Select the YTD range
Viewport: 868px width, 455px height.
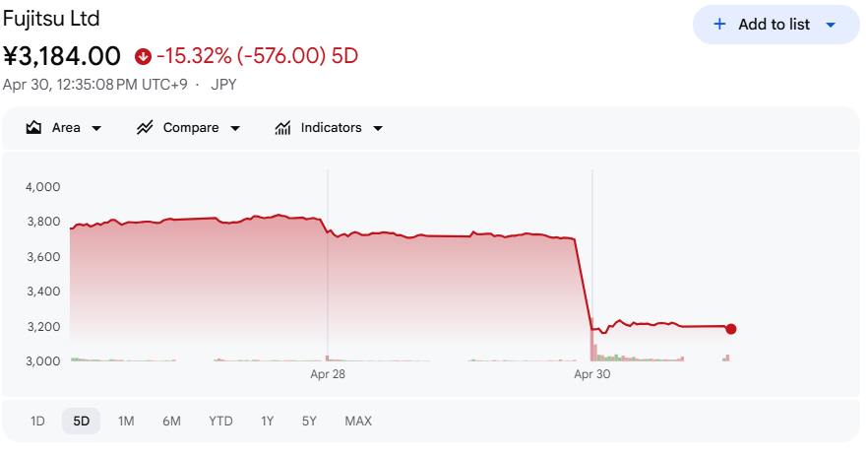(220, 422)
